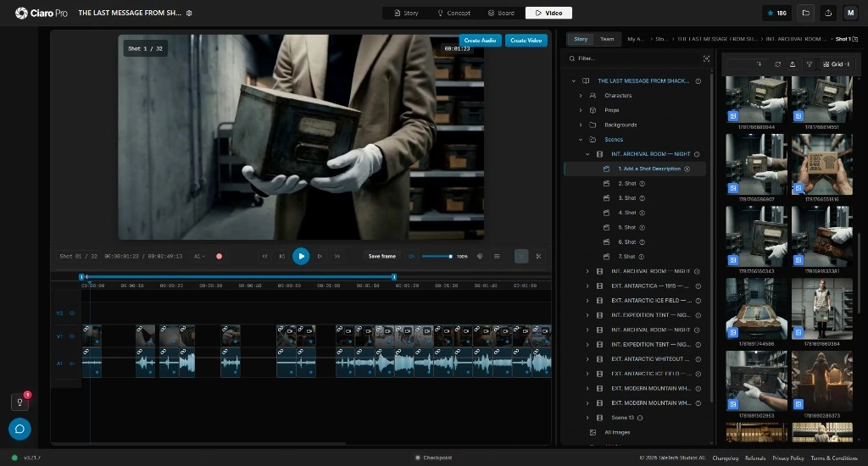
Task: Click the red record button
Action: click(220, 256)
